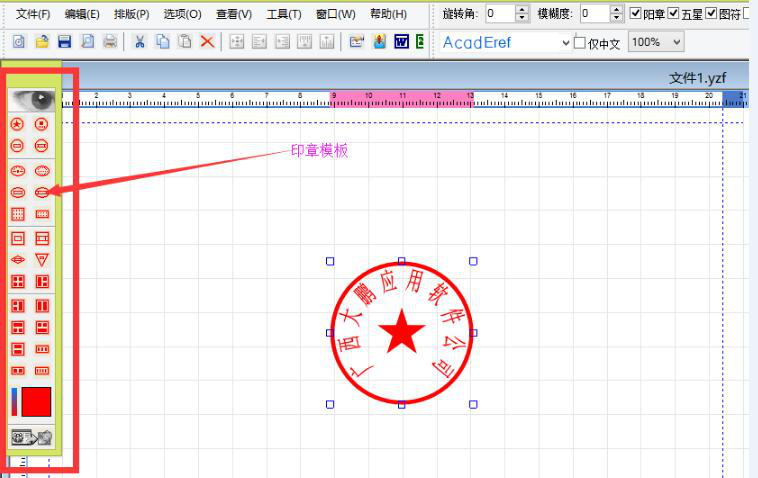This screenshot has width=758, height=478.
Task: Open the 编辑(E) menu
Action: [82, 14]
